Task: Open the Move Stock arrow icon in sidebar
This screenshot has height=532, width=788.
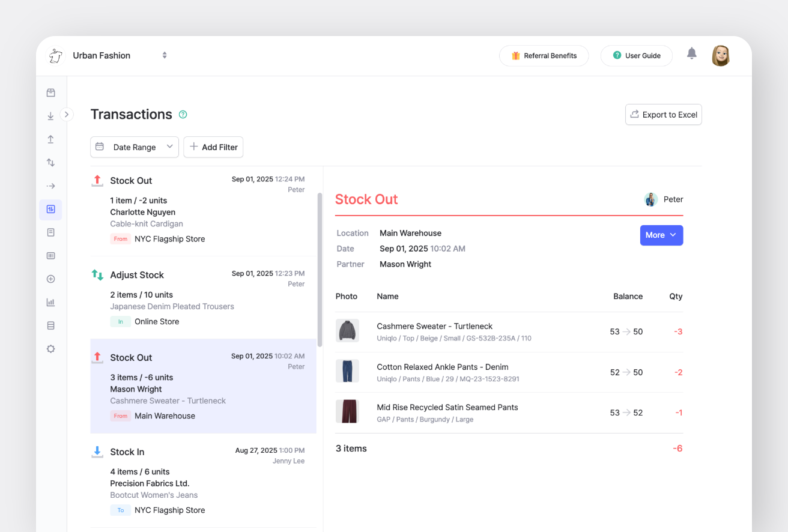Action: 50,186
